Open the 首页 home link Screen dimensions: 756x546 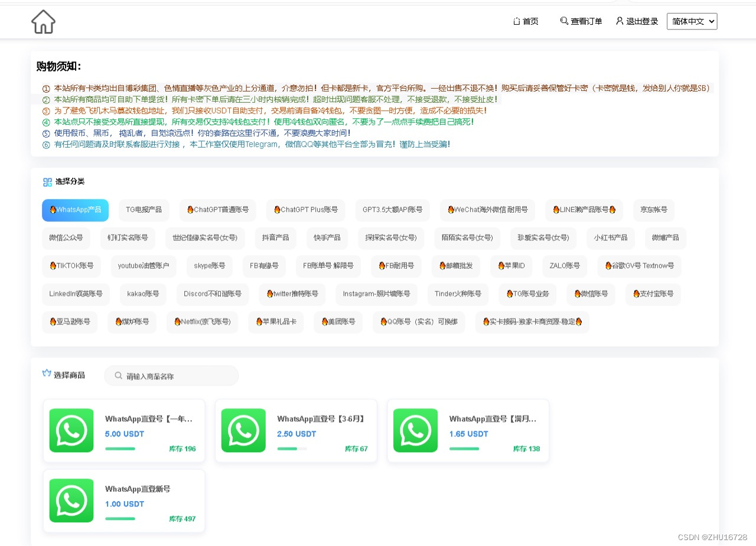pyautogui.click(x=526, y=21)
